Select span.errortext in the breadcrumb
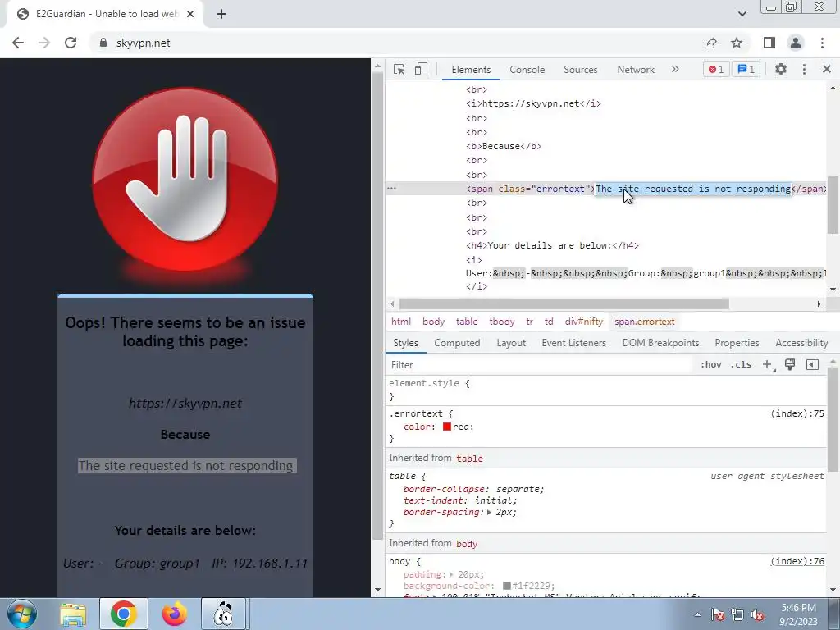Screen dimensions: 840x630 [x=645, y=322]
